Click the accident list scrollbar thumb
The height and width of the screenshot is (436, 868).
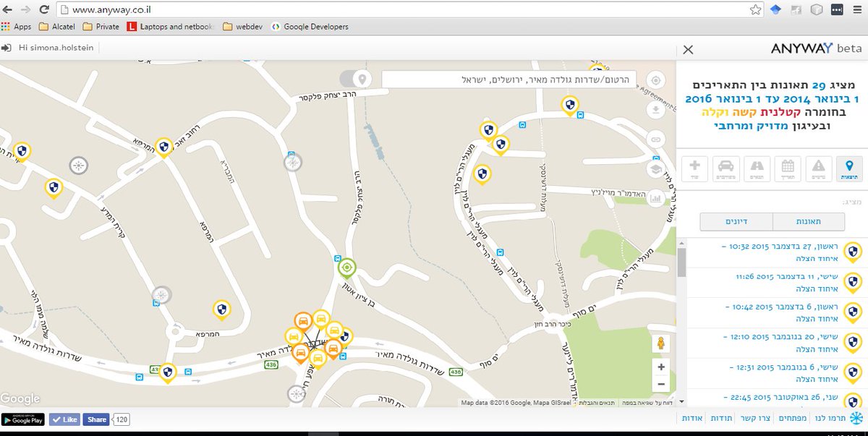pos(681,263)
